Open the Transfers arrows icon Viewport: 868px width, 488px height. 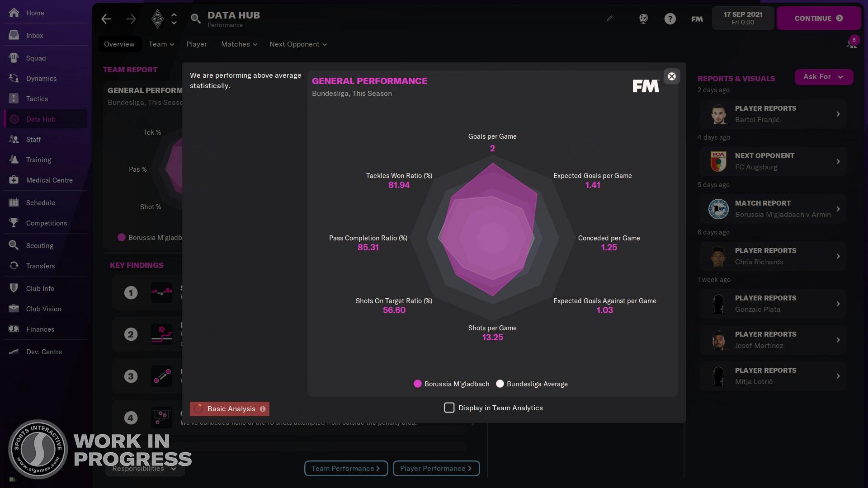tap(14, 266)
